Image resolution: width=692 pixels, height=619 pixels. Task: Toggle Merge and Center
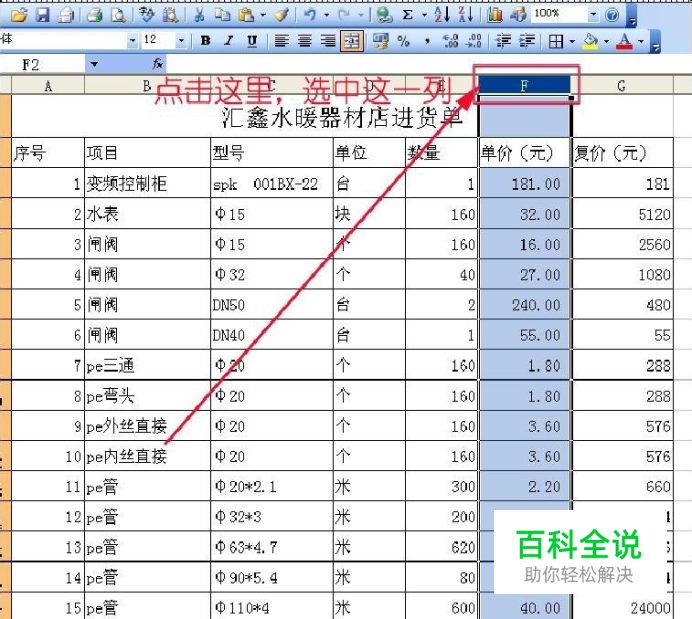point(352,41)
